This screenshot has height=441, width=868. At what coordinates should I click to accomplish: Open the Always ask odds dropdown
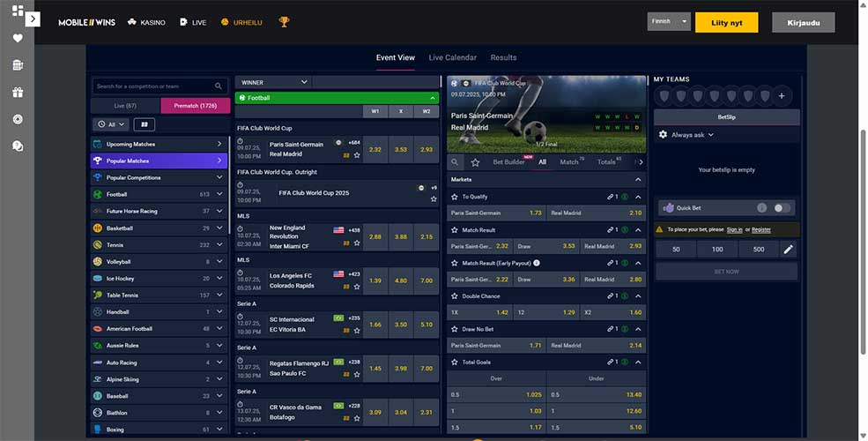(692, 135)
